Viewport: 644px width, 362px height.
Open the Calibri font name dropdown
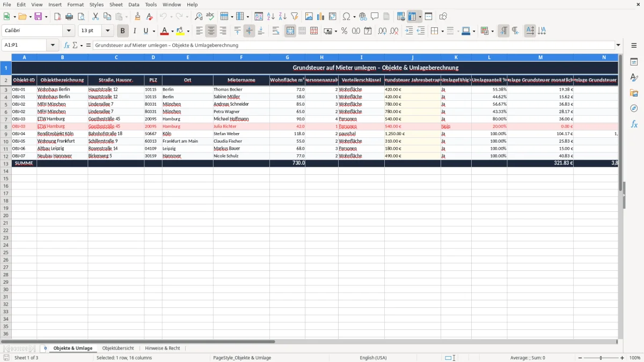tap(69, 31)
